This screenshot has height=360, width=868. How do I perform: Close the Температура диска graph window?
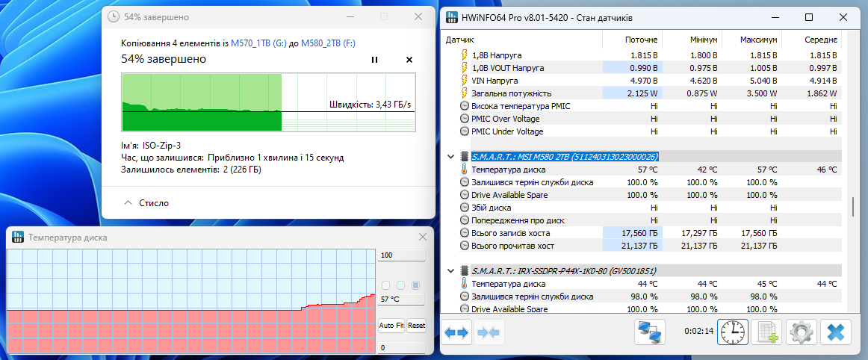click(x=422, y=237)
